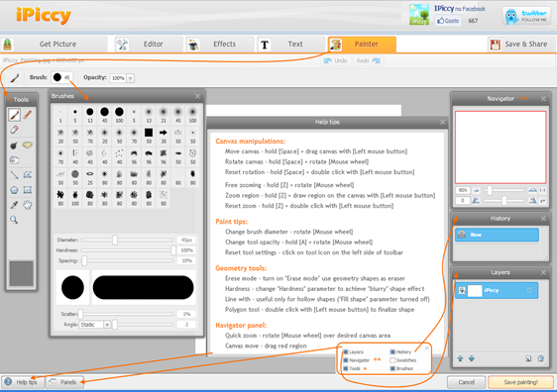Screen dimensions: 557x392
Task: Enable the Swatches panel checkbox
Action: click(392, 360)
